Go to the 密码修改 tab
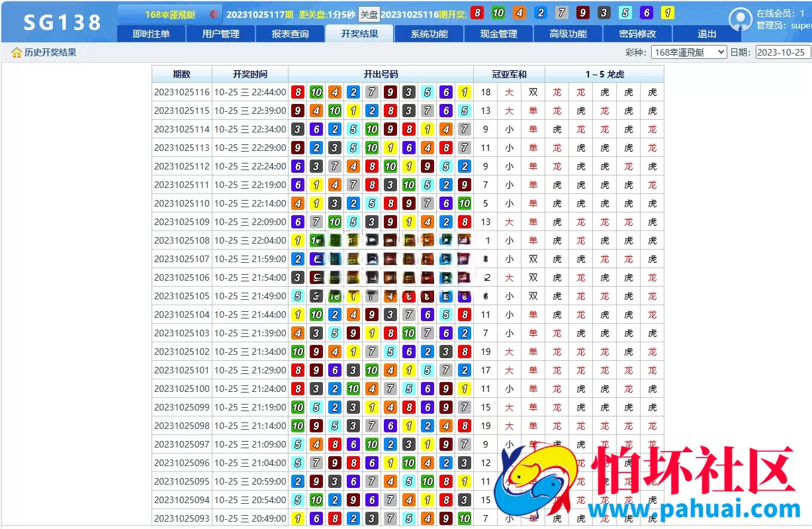 [637, 34]
